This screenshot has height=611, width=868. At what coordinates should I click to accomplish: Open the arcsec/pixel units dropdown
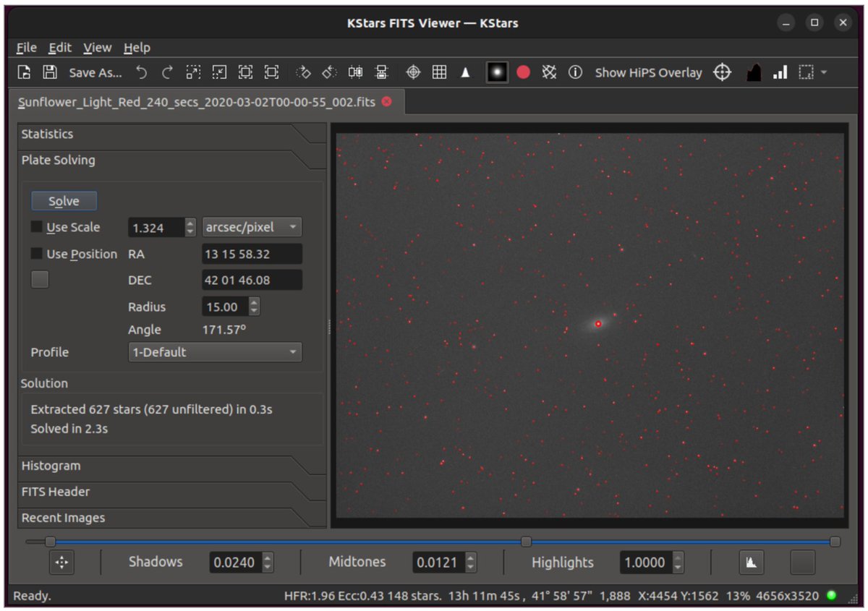(x=252, y=227)
